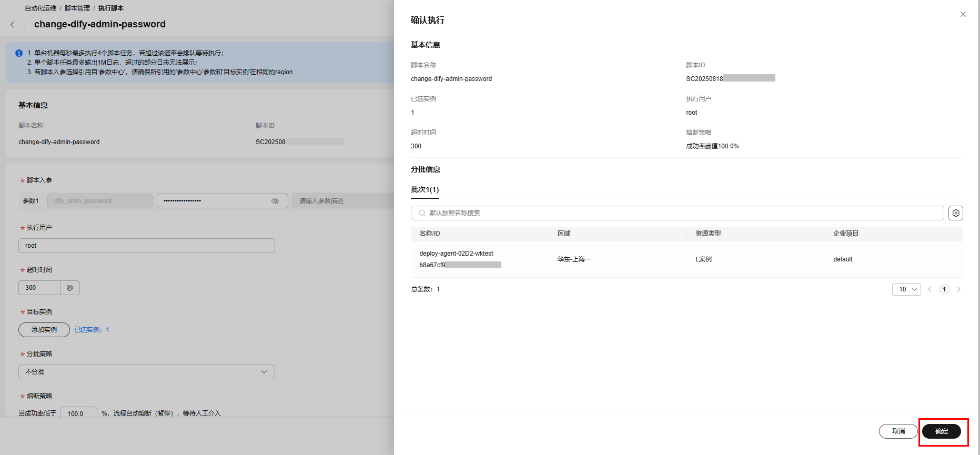The height and width of the screenshot is (455, 980).
Task: Click 执行用户 value root in dialog
Action: (x=691, y=113)
